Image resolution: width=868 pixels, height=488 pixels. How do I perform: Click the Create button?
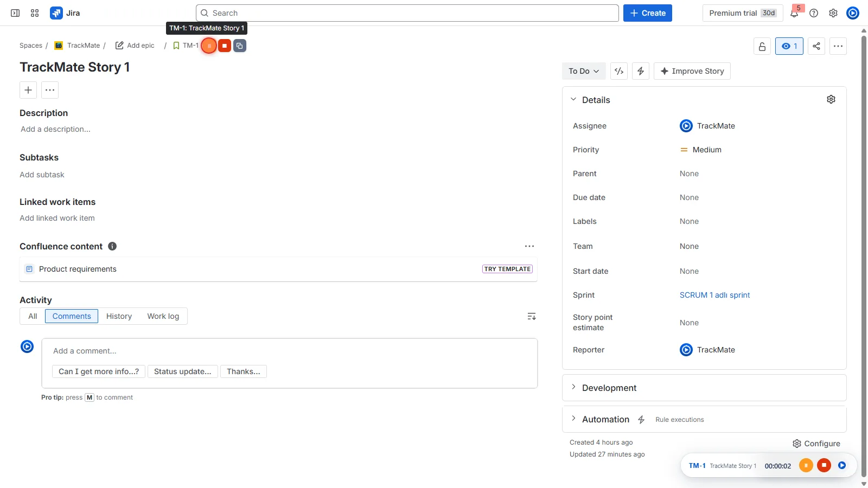click(648, 13)
